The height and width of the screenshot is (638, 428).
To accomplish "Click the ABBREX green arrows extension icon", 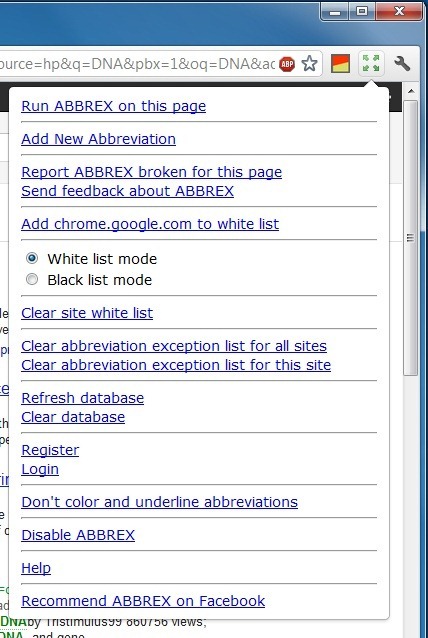I will click(x=371, y=63).
